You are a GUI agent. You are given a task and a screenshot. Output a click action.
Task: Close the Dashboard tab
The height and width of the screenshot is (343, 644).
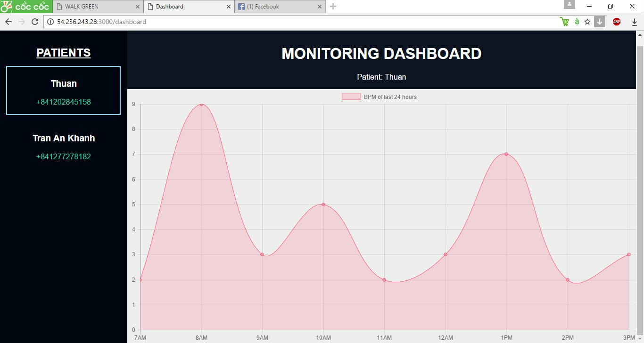(x=229, y=7)
